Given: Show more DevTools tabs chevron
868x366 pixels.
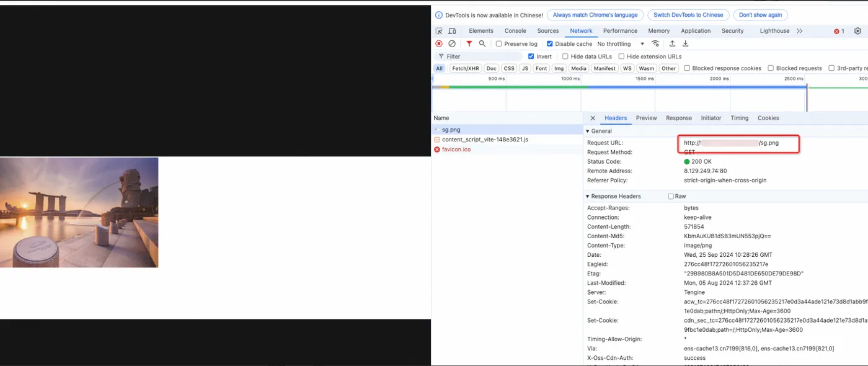Looking at the screenshot, I should click(800, 31).
